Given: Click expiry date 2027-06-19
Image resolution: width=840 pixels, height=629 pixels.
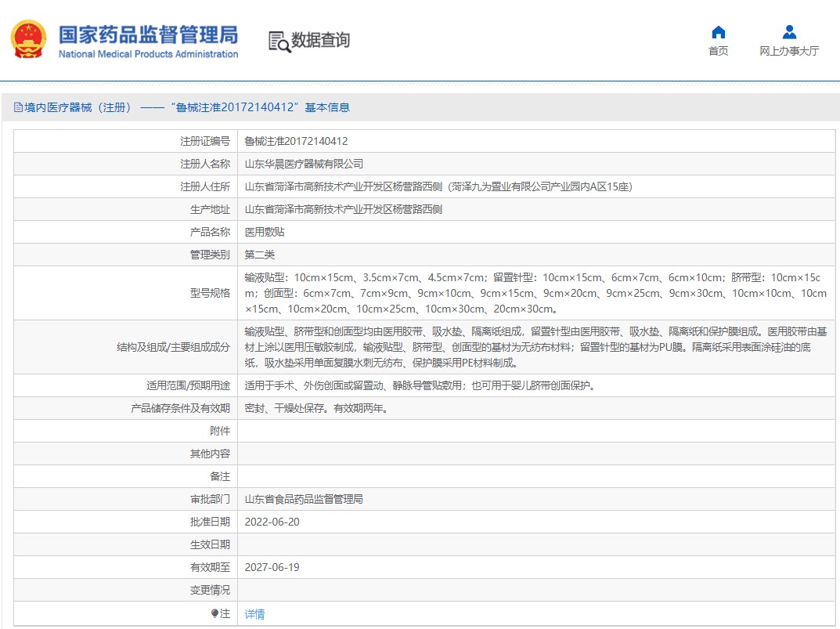Looking at the screenshot, I should (x=272, y=567).
